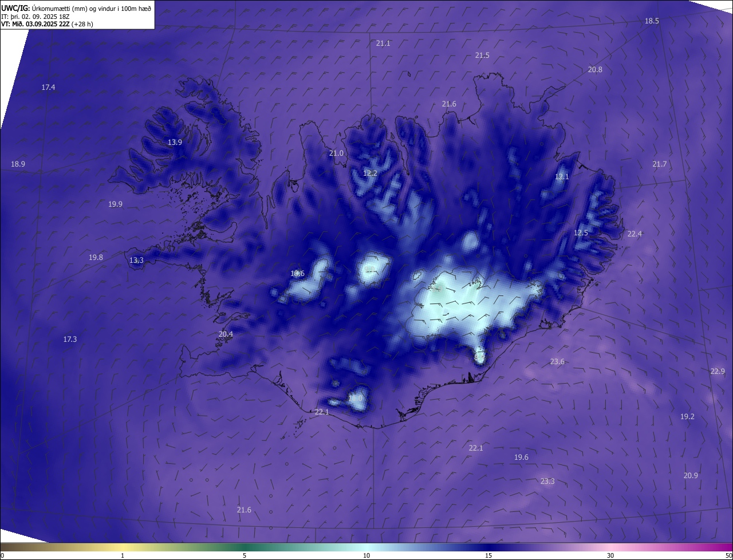Click the VT: Mið. 03.09.2025 22Z valid time
This screenshot has height=560, width=733.
(x=47, y=25)
